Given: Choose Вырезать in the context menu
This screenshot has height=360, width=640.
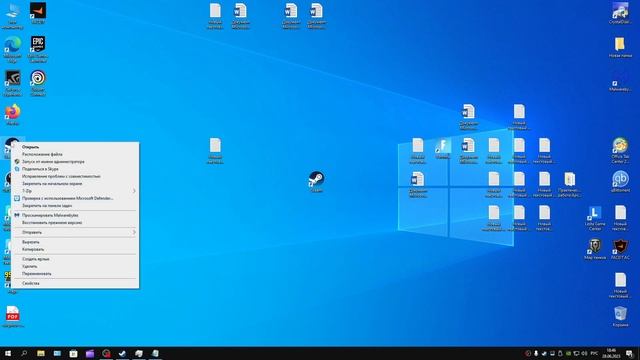Looking at the screenshot, I should coord(75,242).
